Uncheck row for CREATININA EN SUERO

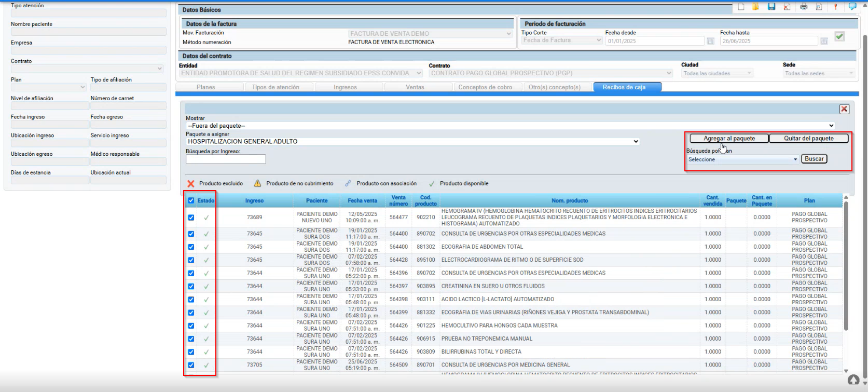191,286
